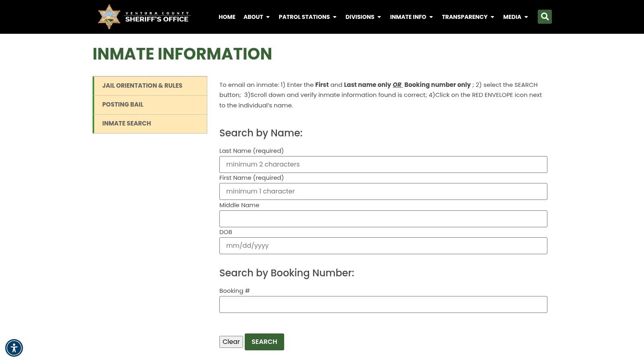The image size is (644, 362).
Task: Click the 'Middle Name' label
Action: click(x=239, y=205)
